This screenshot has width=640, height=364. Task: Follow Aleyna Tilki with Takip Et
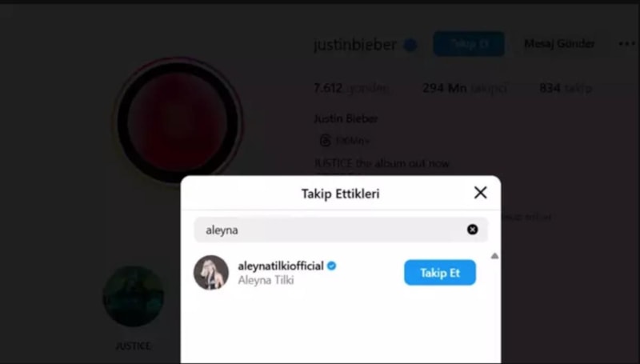point(440,273)
